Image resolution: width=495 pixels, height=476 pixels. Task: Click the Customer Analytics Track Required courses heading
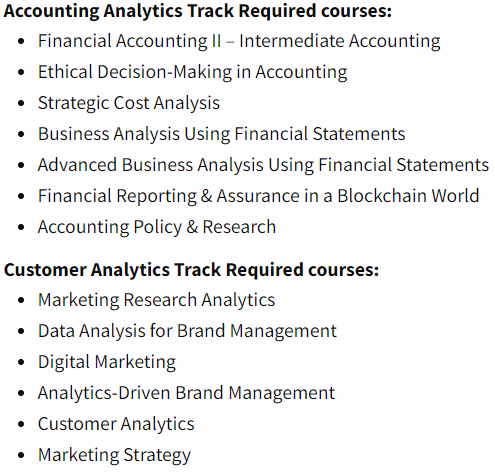pyautogui.click(x=191, y=270)
